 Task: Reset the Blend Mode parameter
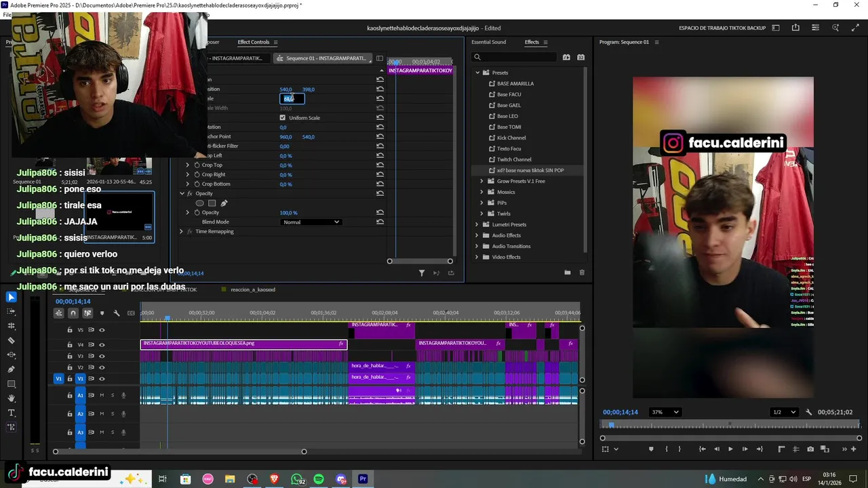[380, 222]
